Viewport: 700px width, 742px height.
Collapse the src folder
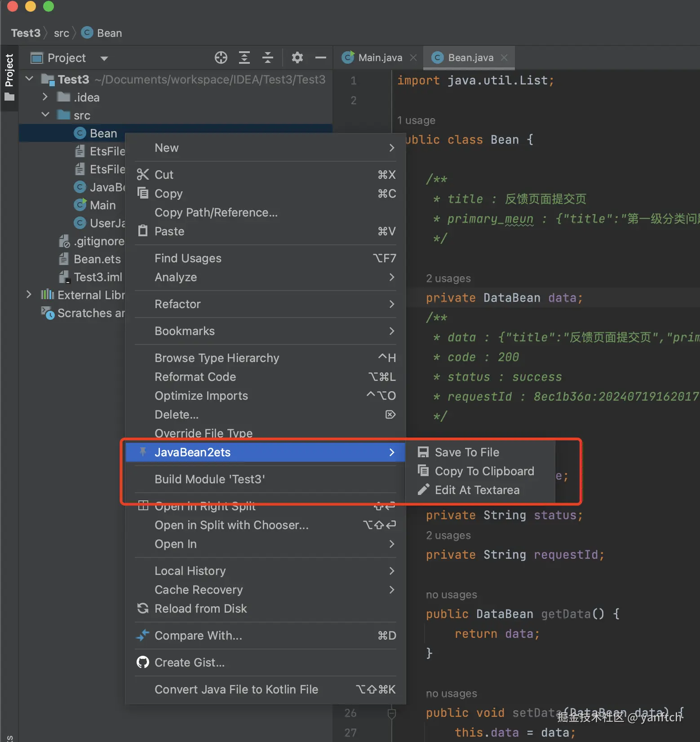(x=45, y=115)
